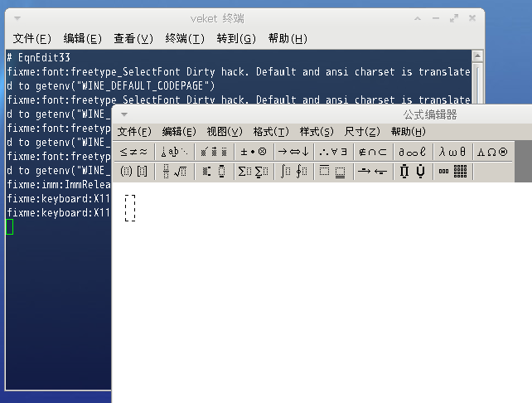
Task: Open labeled arrow templates palette
Action: pos(373,172)
